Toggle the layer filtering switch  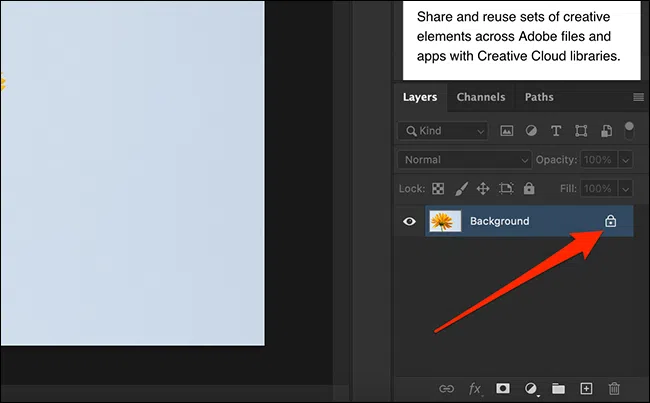pyautogui.click(x=629, y=129)
